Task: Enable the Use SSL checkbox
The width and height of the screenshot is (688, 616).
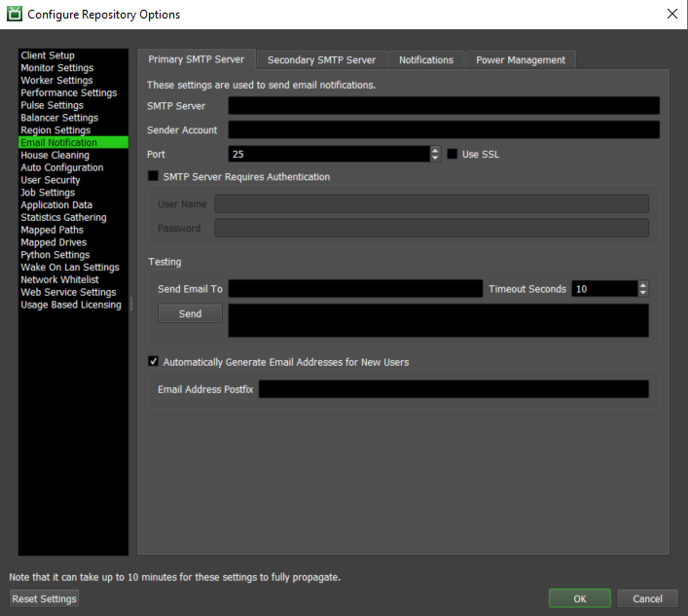Action: (x=452, y=154)
